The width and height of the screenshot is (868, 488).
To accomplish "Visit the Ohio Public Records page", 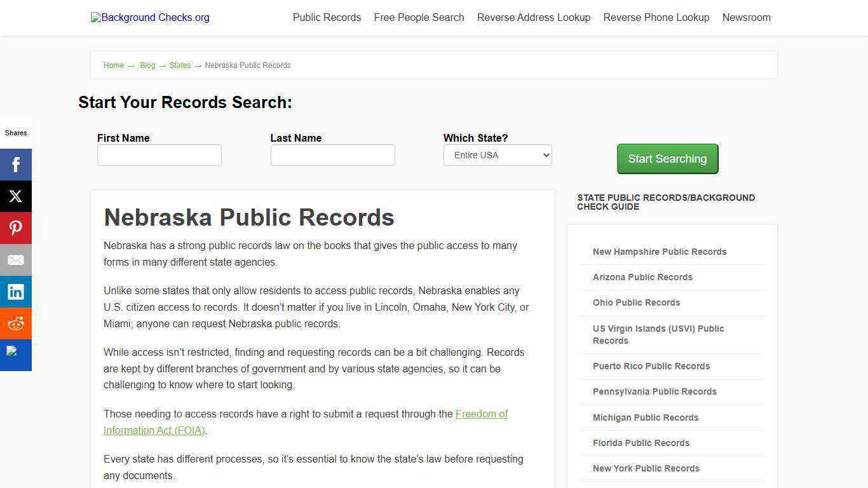I will click(636, 302).
